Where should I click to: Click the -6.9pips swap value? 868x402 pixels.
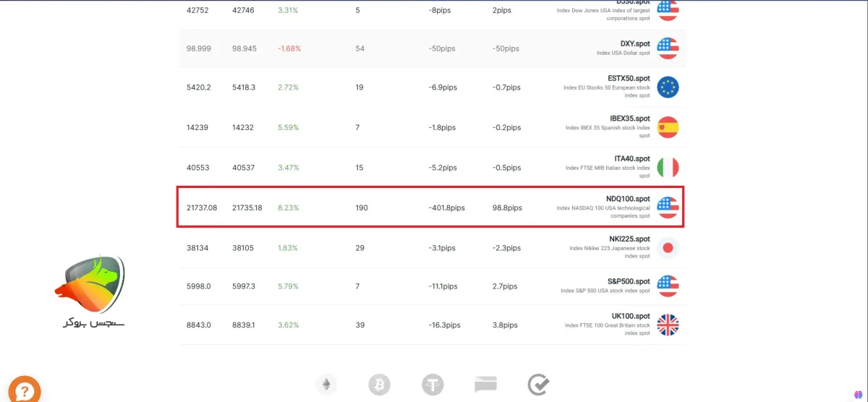[443, 87]
